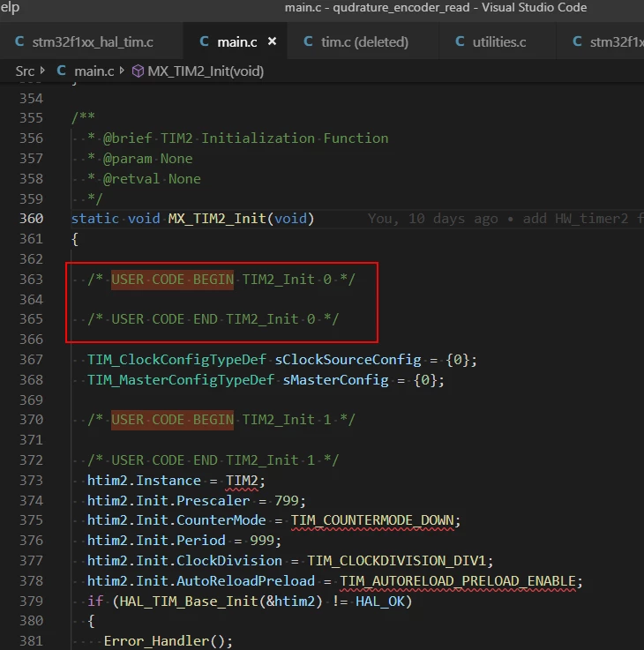This screenshot has height=650, width=644.
Task: Click the partially visible Help menu
Action: (10, 7)
